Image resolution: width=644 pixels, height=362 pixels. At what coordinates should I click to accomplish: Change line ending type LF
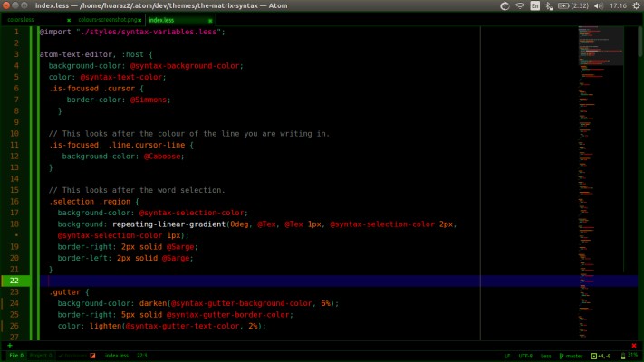coord(506,356)
